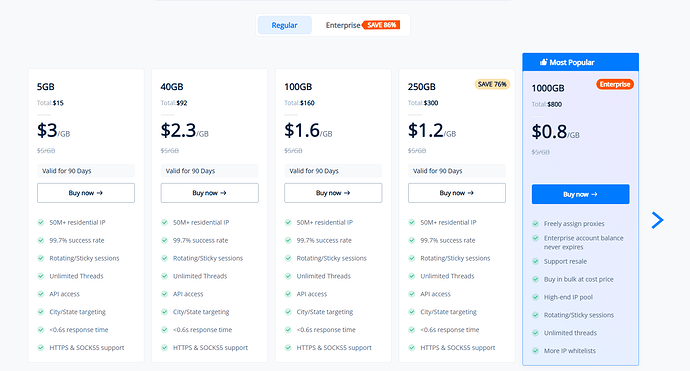Image resolution: width=690 pixels, height=371 pixels.
Task: Click Rotating/Sticky sessions text in 1000GB card
Action: pos(579,315)
